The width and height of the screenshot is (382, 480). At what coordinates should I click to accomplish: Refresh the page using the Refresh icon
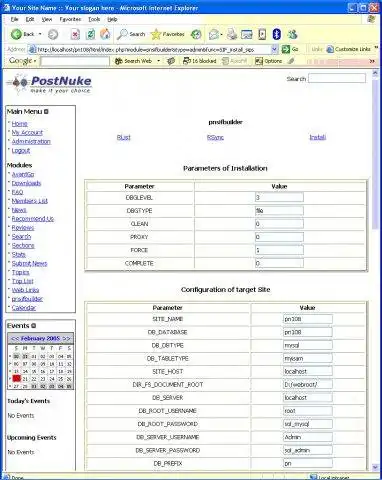click(90, 34)
